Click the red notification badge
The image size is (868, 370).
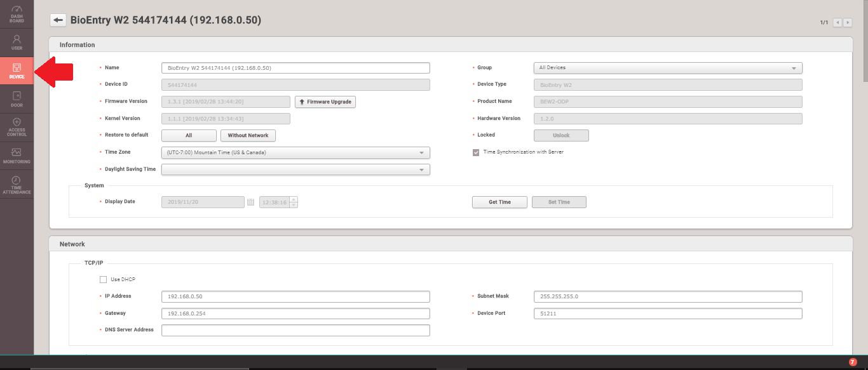pos(853,362)
